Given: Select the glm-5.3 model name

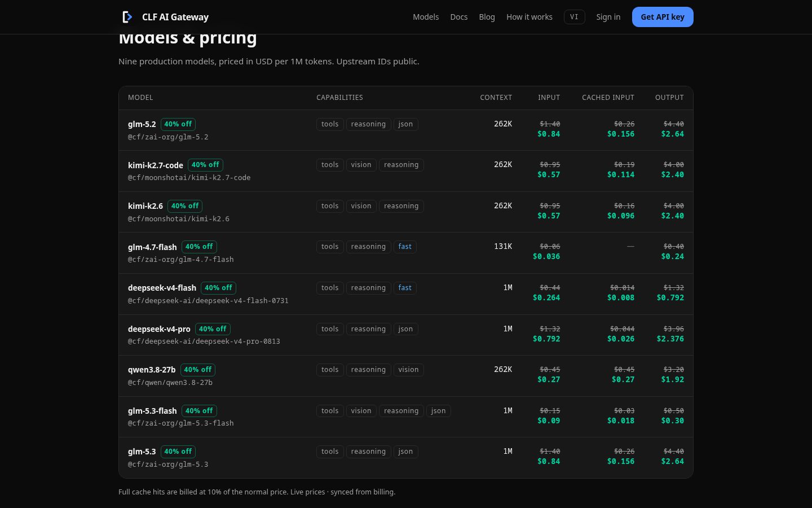Looking at the screenshot, I should (142, 452).
